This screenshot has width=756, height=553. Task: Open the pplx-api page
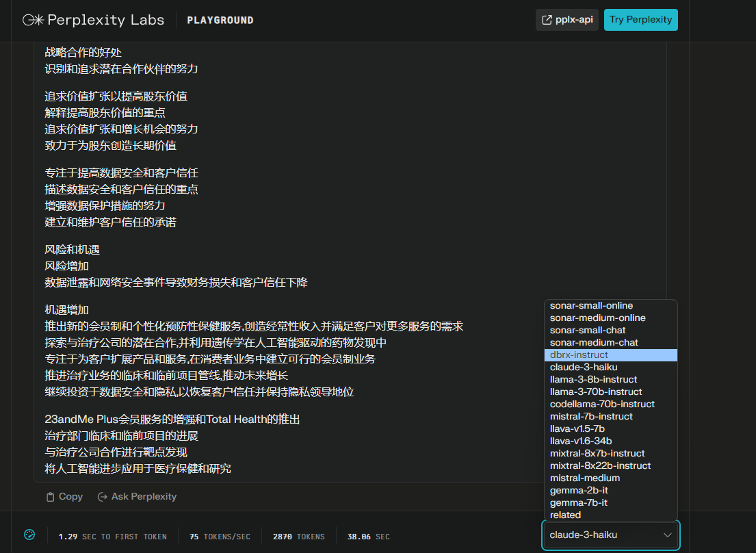click(x=566, y=19)
